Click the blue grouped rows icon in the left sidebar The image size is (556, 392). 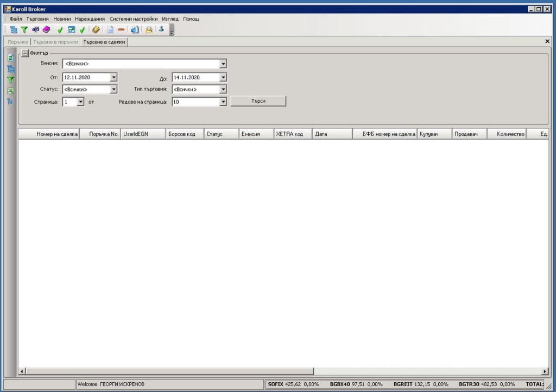pos(11,69)
